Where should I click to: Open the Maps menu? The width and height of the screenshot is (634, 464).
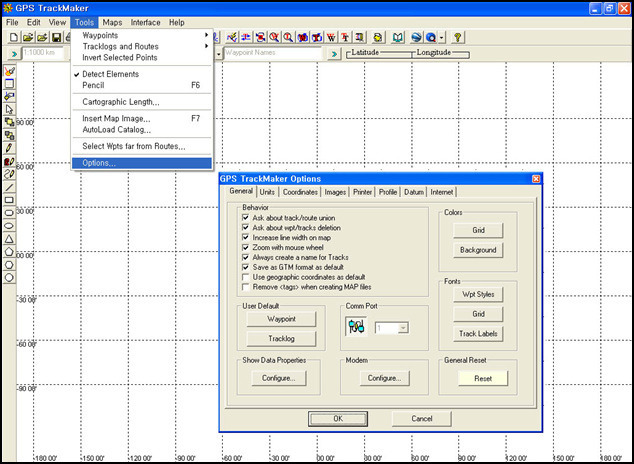(112, 23)
